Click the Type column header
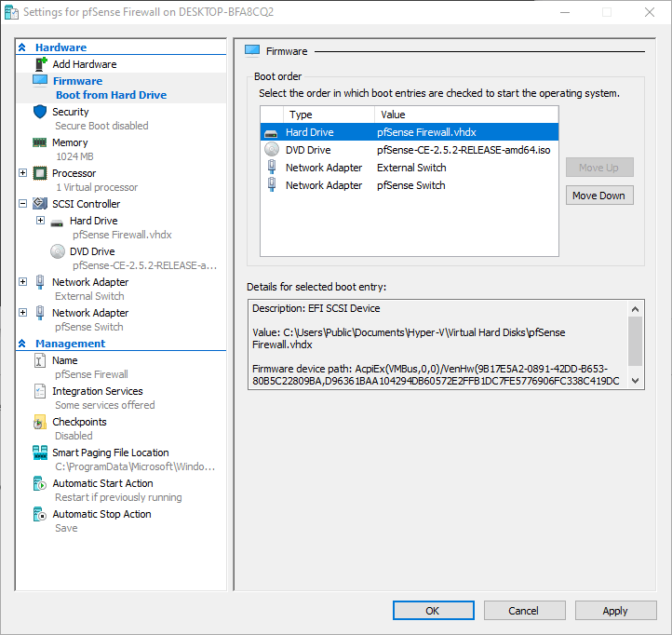 coord(329,115)
